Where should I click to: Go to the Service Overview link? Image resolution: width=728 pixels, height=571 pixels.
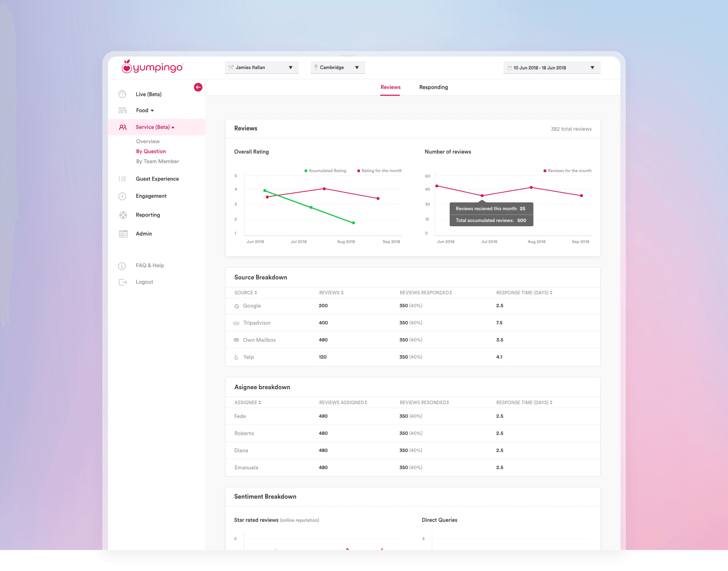[x=148, y=141]
